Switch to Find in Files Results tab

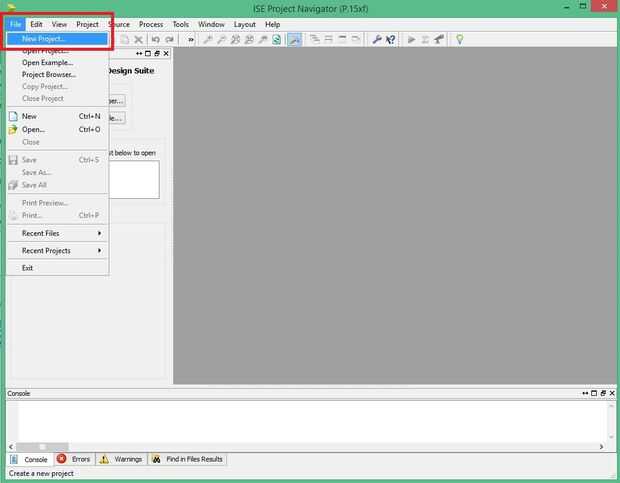tap(188, 459)
